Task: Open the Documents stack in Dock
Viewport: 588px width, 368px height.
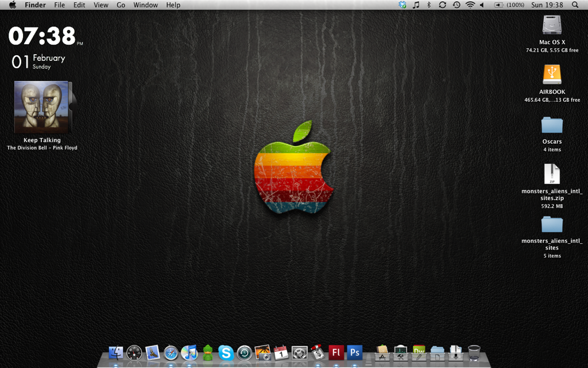Action: click(437, 353)
